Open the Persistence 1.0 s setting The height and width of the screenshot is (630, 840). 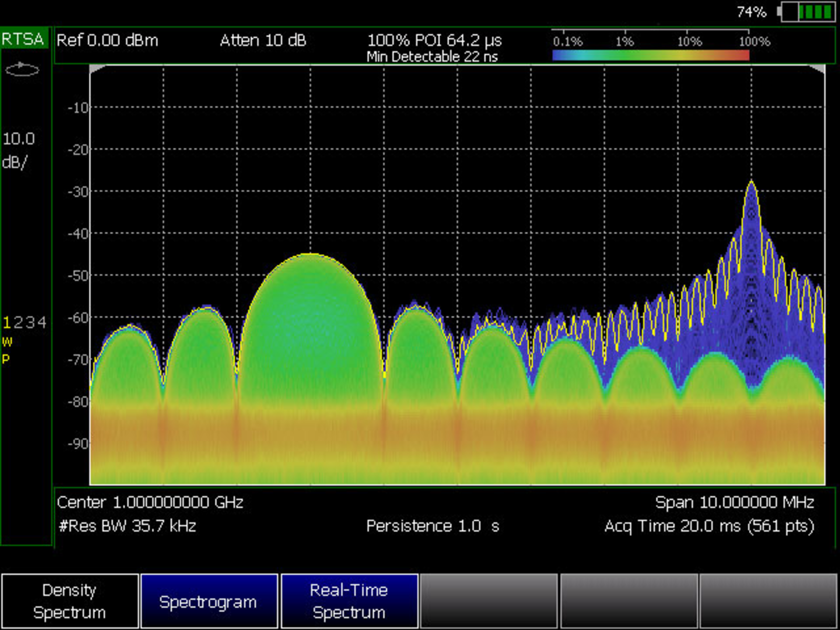point(433,526)
